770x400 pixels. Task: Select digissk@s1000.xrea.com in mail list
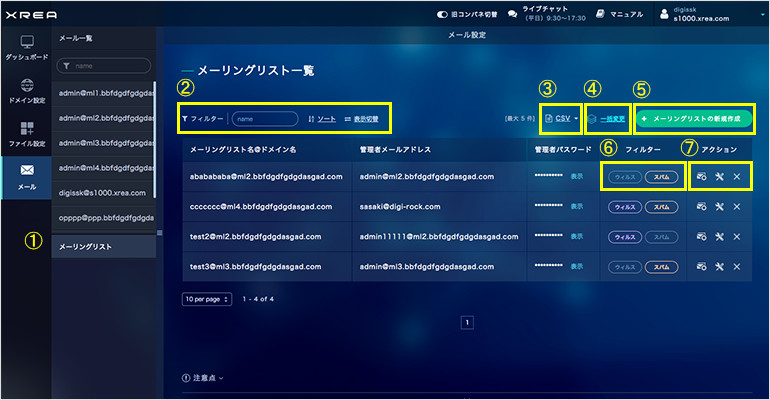104,192
